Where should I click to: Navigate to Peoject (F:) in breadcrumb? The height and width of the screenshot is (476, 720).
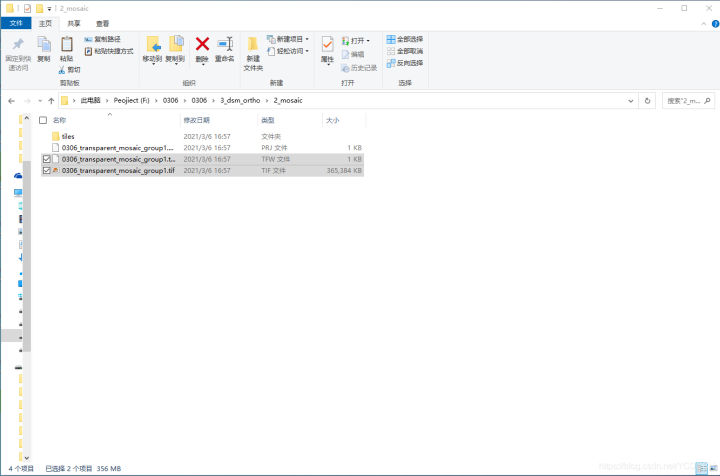[131, 101]
